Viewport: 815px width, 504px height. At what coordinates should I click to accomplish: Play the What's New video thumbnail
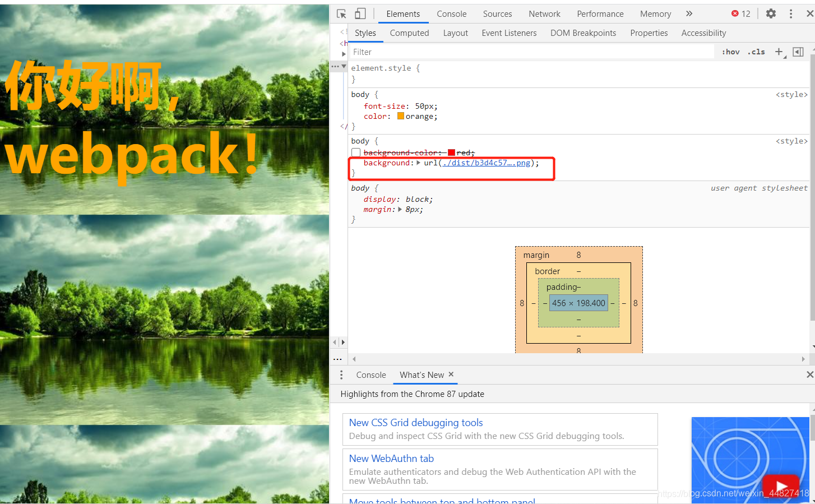pyautogui.click(x=781, y=485)
